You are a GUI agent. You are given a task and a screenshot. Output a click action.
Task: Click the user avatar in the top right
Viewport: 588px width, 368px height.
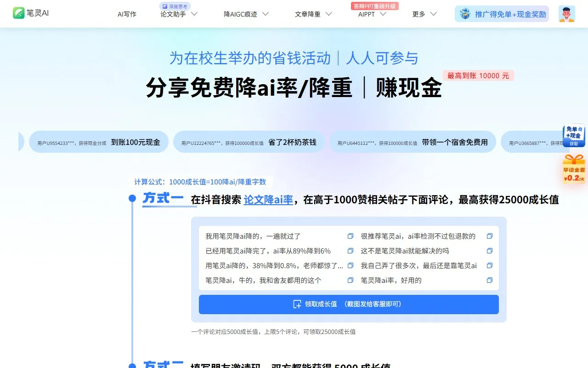coord(566,14)
